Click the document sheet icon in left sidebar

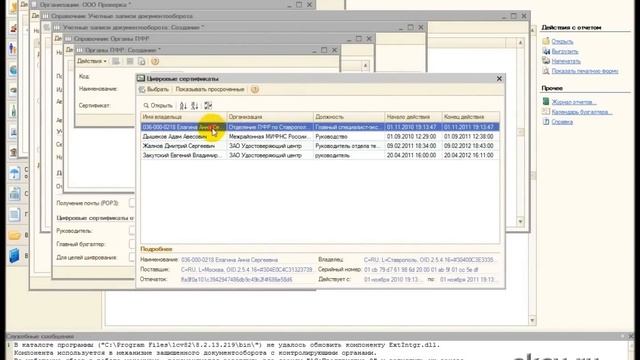point(14,214)
